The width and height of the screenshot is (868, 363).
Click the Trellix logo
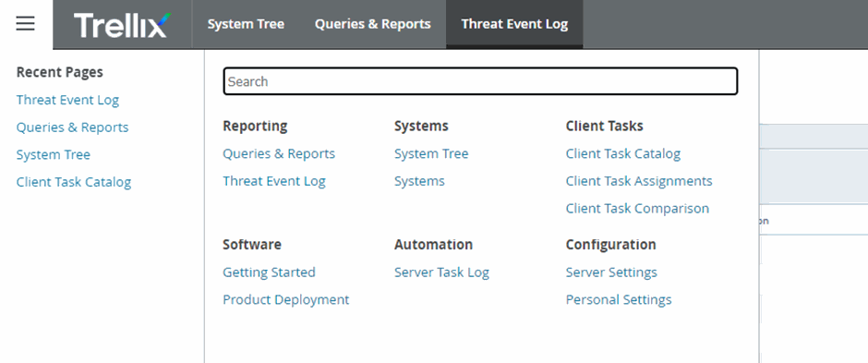tap(122, 25)
